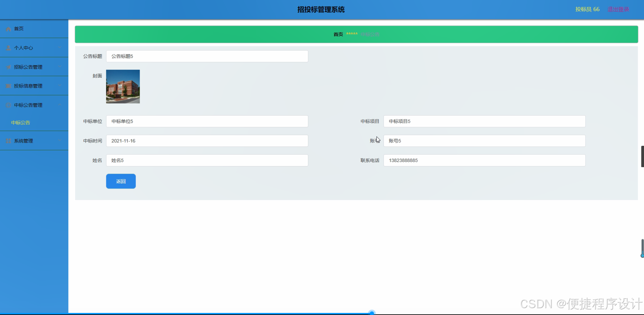Open the 招标公告管理 sidebar menu
Screen dimensions: 644x315
[x=34, y=67]
